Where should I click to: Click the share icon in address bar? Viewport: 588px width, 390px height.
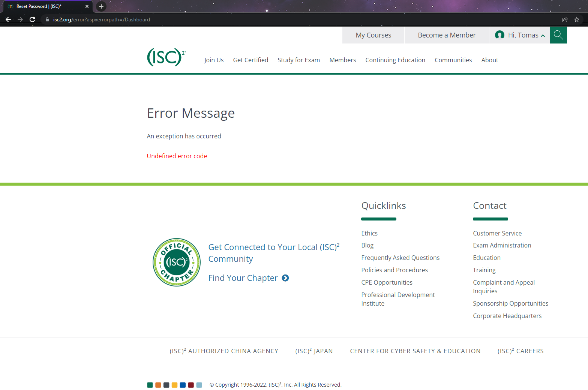pos(564,19)
